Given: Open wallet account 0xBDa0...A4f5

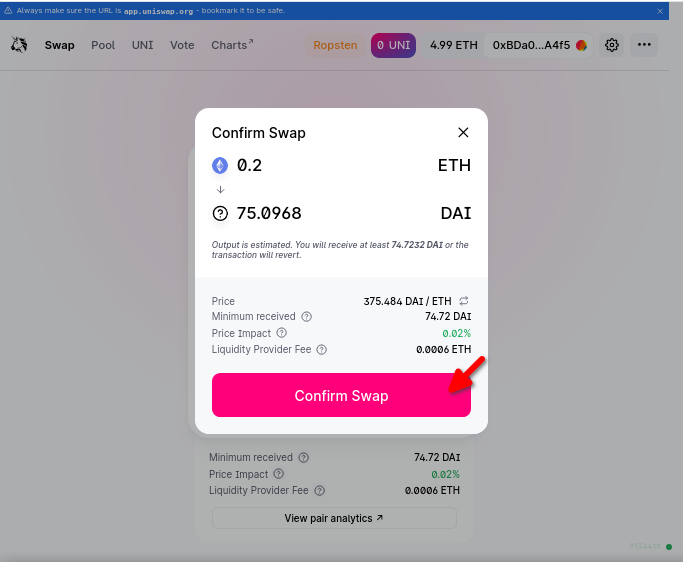Looking at the screenshot, I should pos(539,45).
